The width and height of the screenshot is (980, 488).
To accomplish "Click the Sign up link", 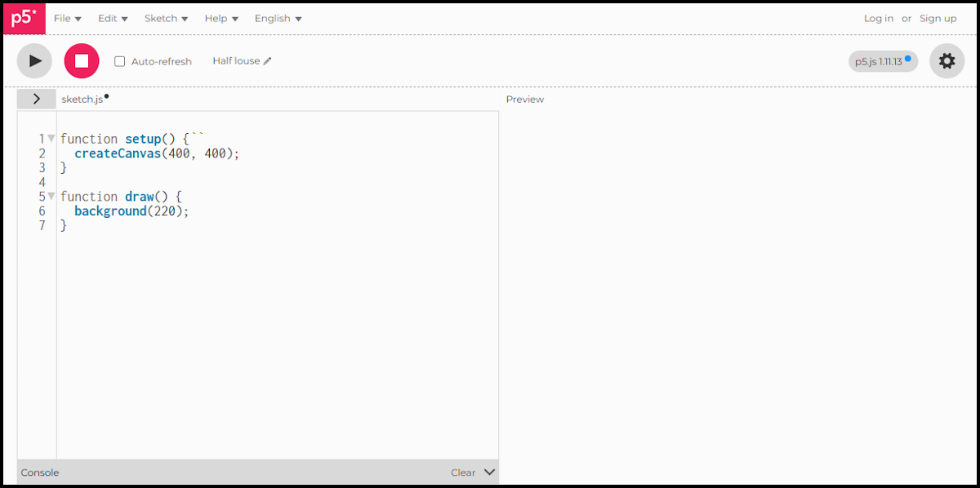I will coord(938,18).
